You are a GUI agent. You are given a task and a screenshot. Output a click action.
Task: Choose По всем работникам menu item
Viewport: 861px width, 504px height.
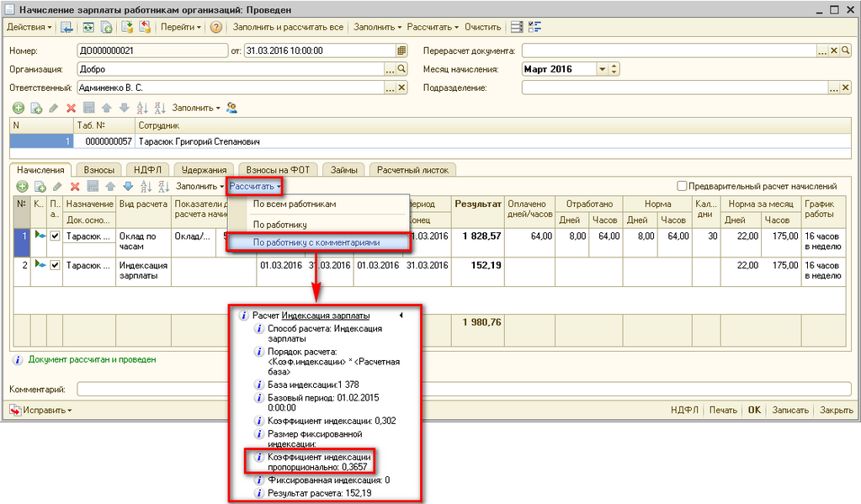tap(318, 204)
